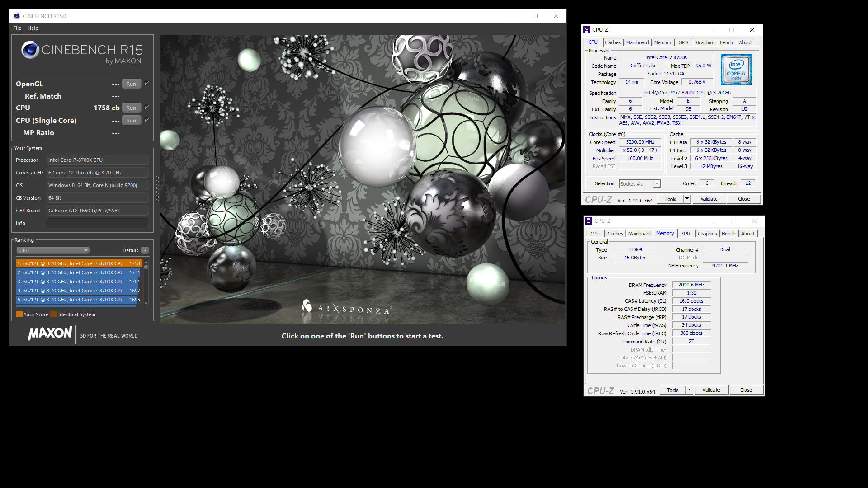Select CPU tab in top CPU-Z window
Viewport: 868px width, 488px height.
(593, 42)
